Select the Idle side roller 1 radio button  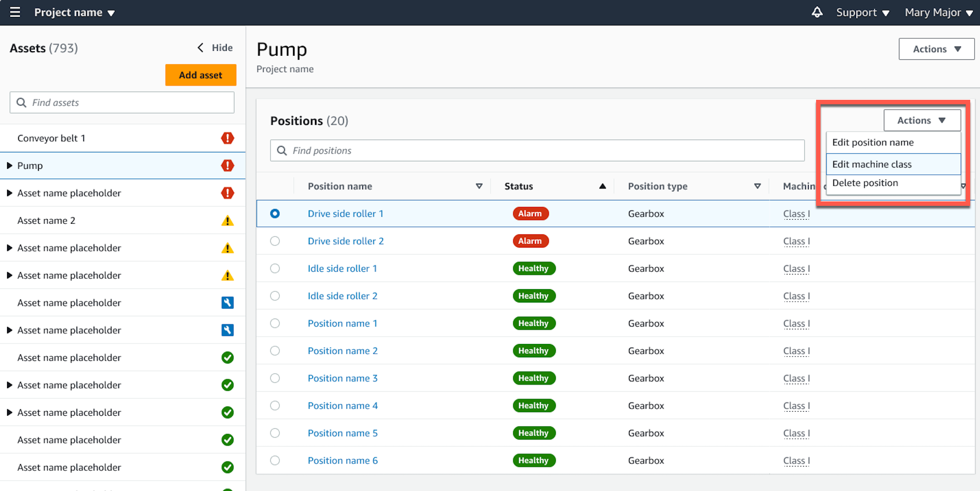point(275,268)
